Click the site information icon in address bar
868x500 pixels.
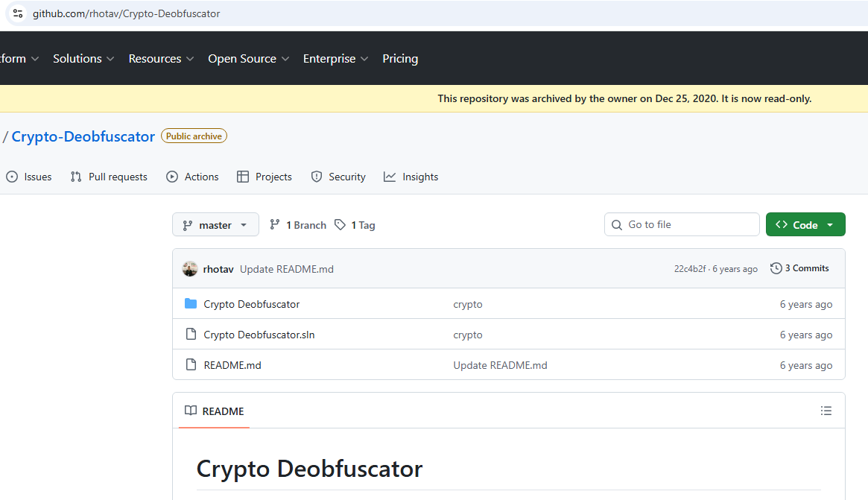point(18,13)
